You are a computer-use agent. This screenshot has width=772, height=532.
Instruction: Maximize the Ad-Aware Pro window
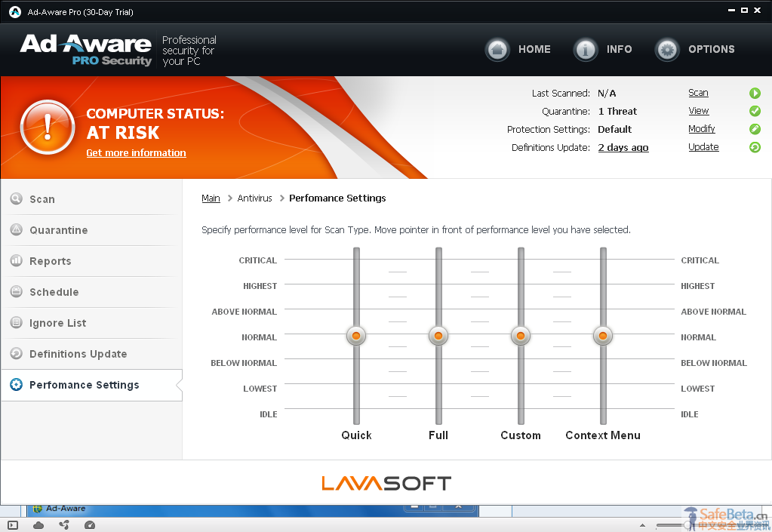[x=744, y=11]
